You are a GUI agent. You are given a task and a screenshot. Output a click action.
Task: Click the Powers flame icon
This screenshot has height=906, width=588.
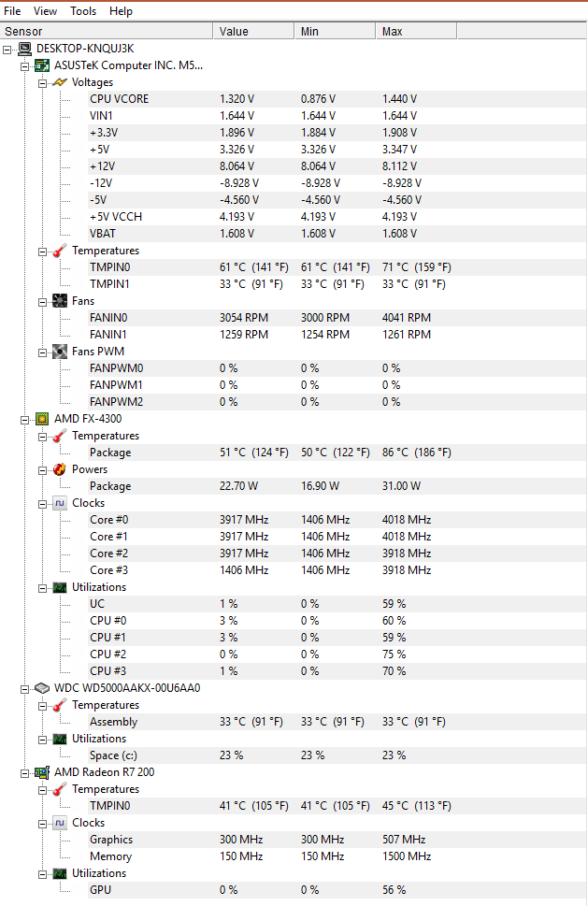click(x=60, y=469)
